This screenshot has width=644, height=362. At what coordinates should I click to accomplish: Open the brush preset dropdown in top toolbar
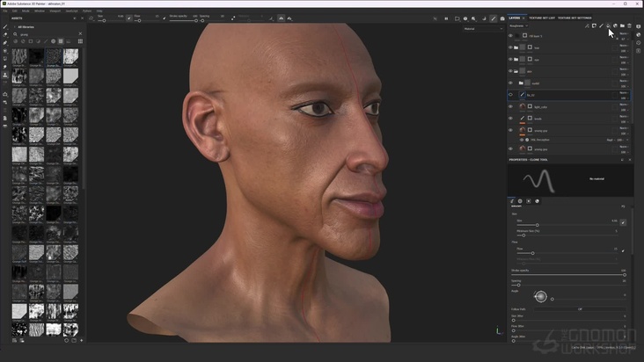pyautogui.click(x=91, y=18)
